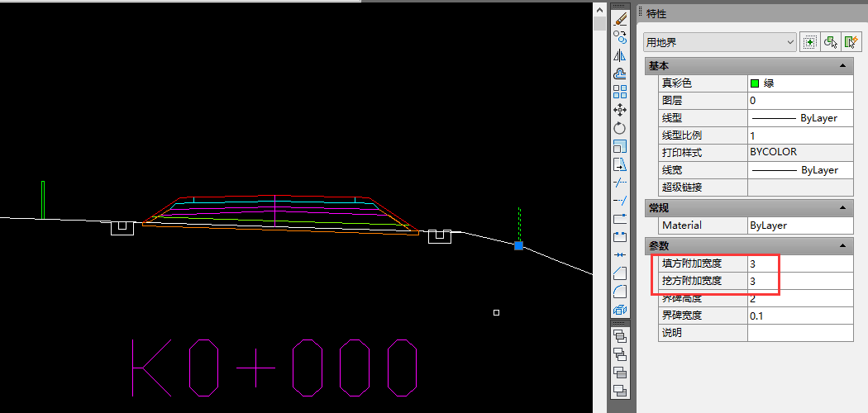Screen dimensions: 868x413
Task: Select the Rotate tool
Action: [620, 128]
